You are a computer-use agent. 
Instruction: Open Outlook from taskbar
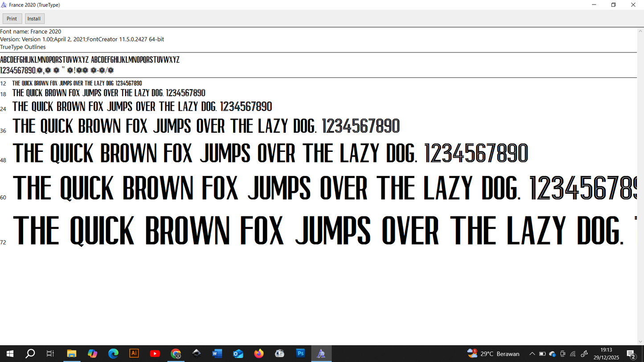click(x=238, y=354)
